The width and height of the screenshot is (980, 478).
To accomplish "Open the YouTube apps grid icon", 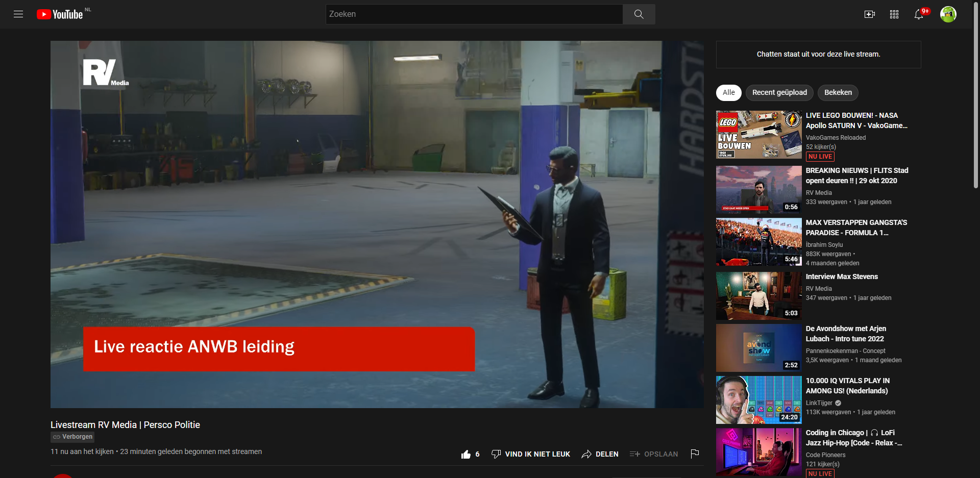I will [x=894, y=14].
